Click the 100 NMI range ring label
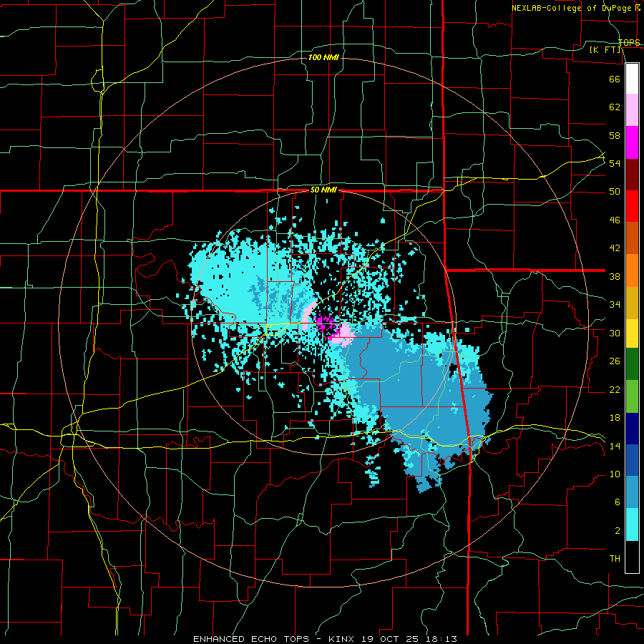644x644 pixels. pos(323,57)
